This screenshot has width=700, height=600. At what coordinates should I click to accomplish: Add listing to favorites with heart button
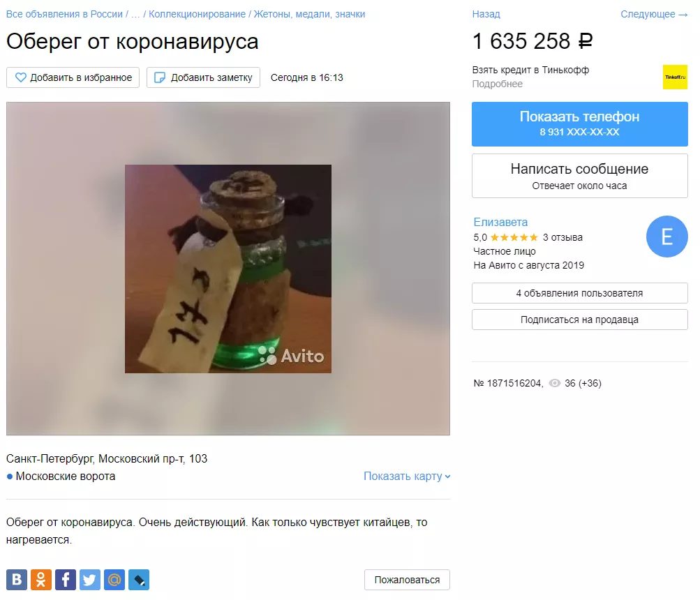[73, 77]
